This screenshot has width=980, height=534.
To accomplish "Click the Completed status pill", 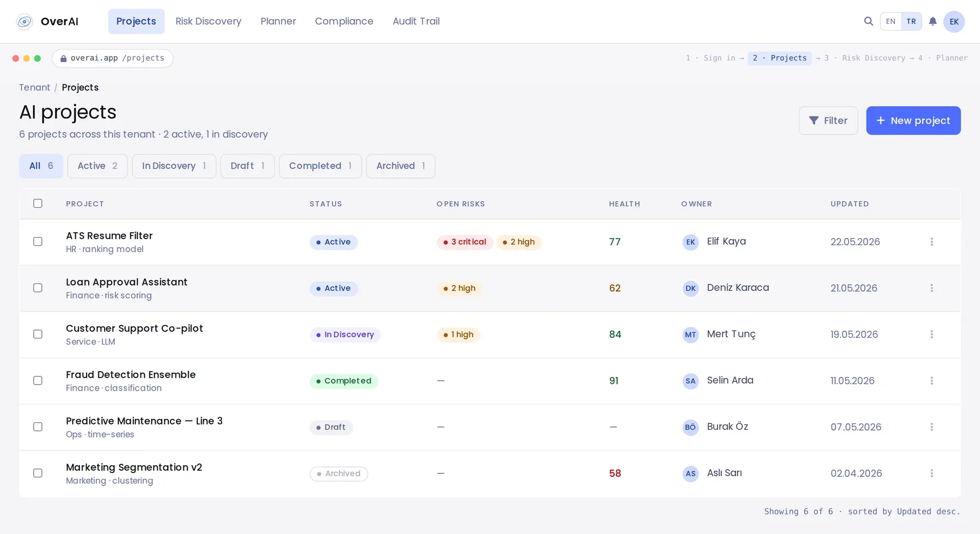I will tap(344, 381).
